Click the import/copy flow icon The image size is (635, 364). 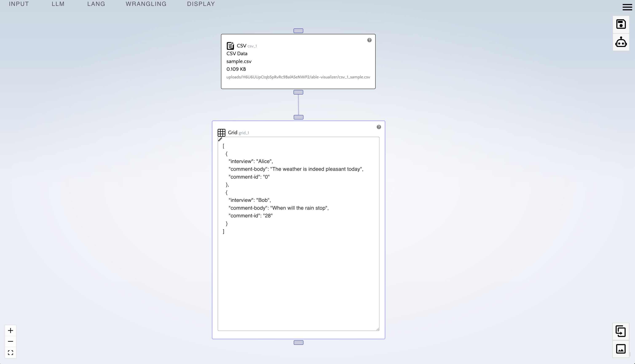point(621,331)
